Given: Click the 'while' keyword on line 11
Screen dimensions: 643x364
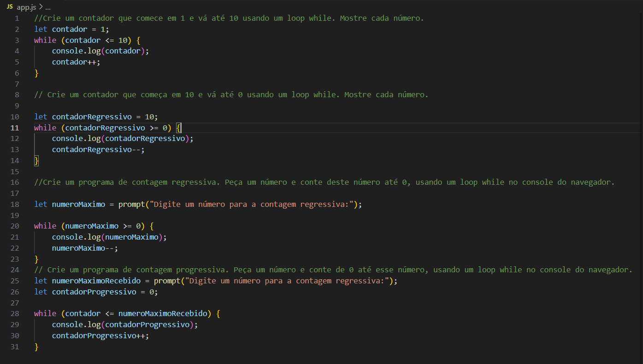Looking at the screenshot, I should tap(45, 128).
